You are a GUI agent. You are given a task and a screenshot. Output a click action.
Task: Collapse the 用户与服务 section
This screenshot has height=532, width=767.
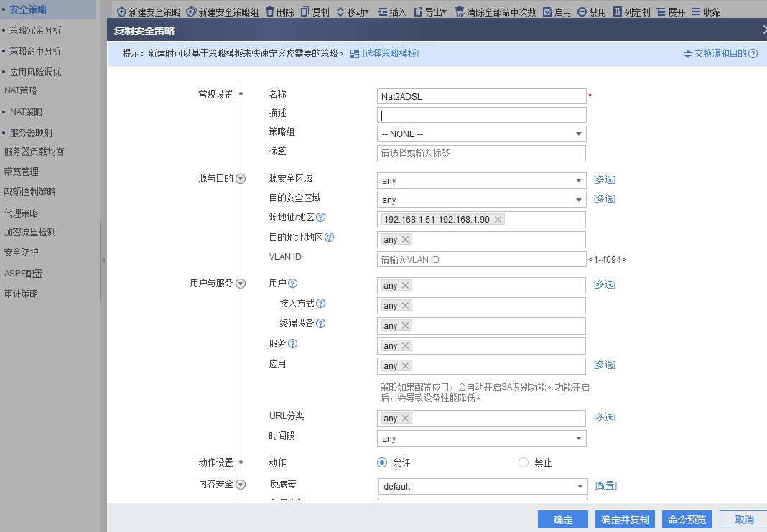[241, 284]
